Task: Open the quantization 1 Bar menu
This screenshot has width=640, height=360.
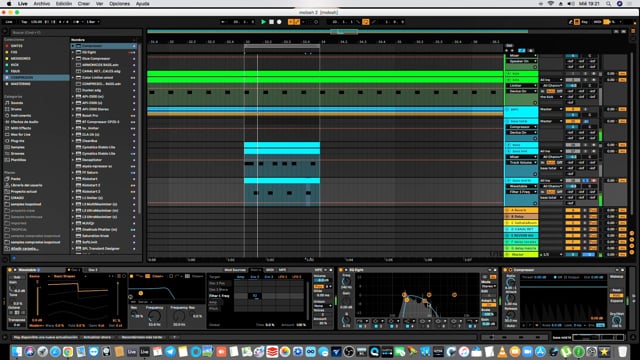Action: pos(93,22)
